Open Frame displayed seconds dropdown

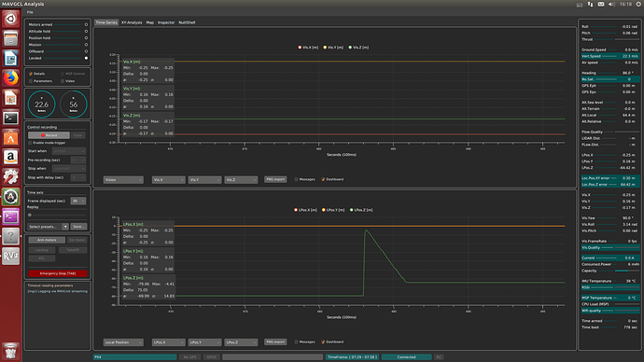pos(78,202)
